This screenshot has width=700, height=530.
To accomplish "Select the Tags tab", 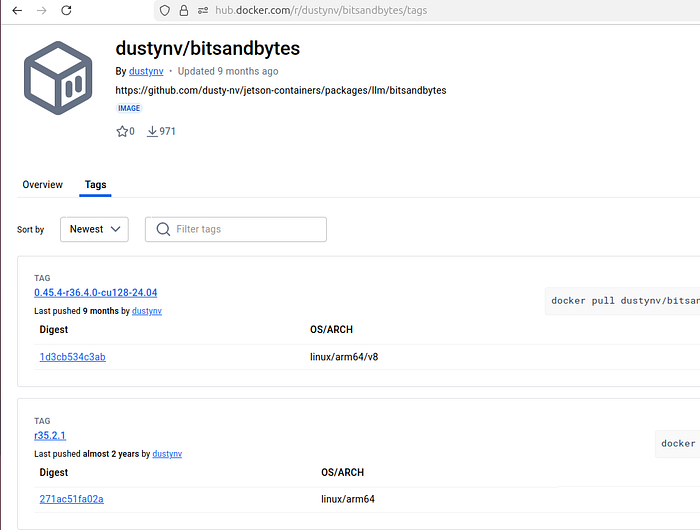I will (x=96, y=184).
